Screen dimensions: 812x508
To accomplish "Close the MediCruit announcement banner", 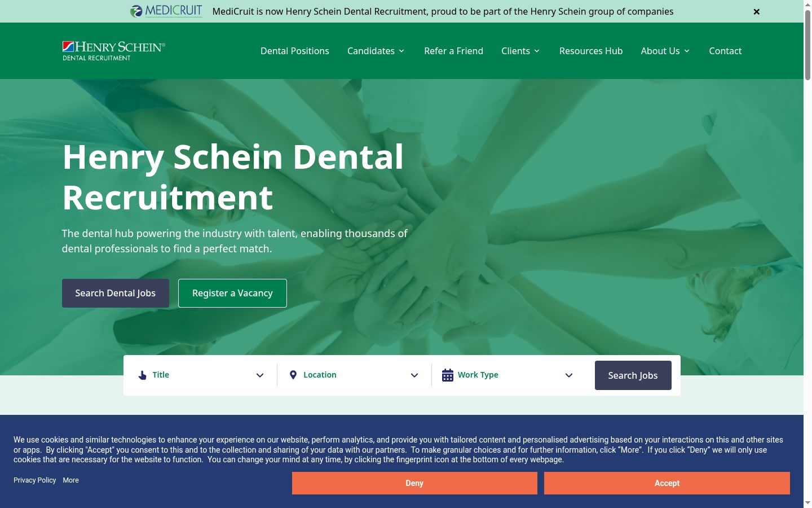I will coord(757,11).
